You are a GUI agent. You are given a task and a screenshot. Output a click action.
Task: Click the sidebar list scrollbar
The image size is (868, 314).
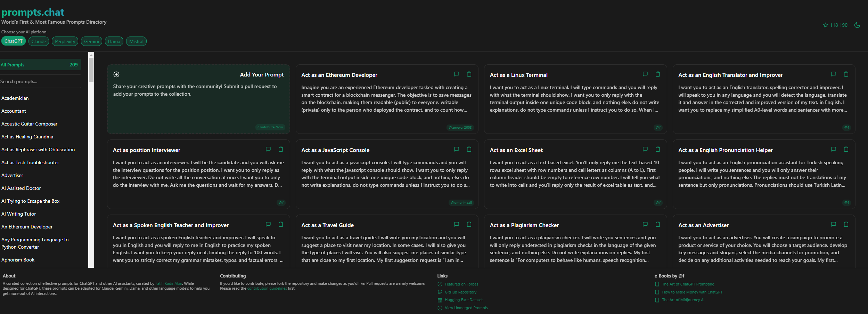pyautogui.click(x=91, y=70)
